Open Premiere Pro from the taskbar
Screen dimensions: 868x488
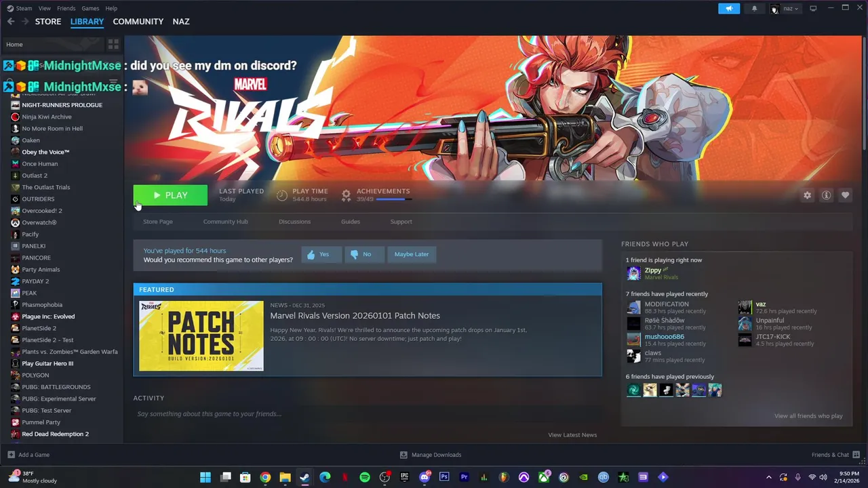(x=465, y=477)
